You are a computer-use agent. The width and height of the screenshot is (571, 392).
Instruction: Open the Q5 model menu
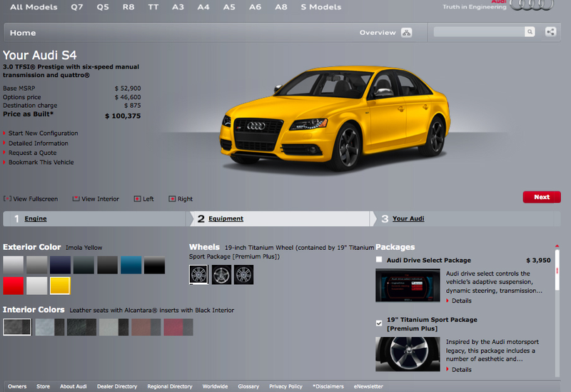pos(103,7)
